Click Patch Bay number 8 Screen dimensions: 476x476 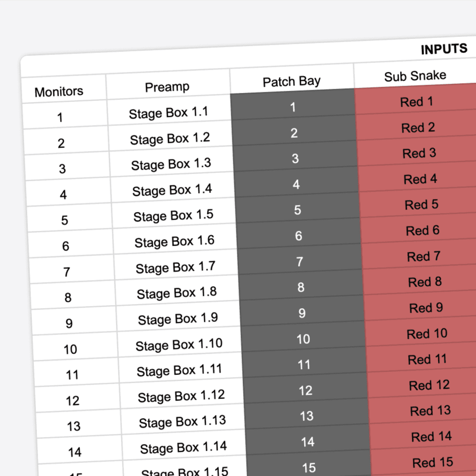(x=301, y=288)
